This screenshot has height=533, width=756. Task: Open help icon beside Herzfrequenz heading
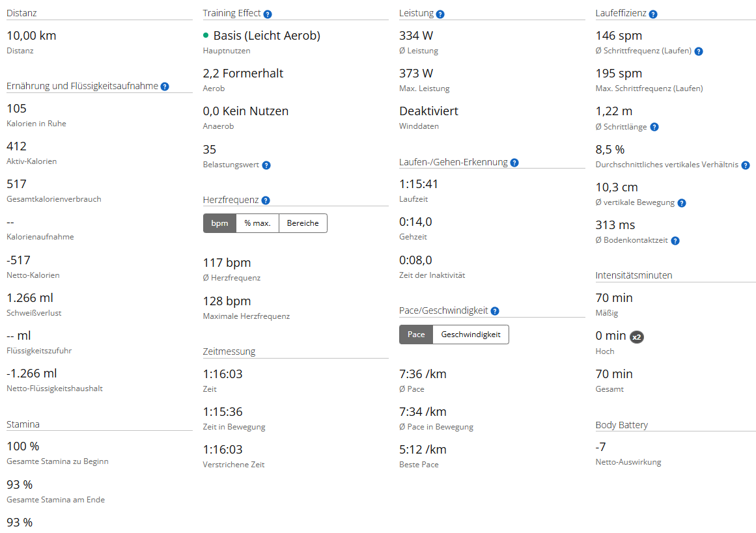coord(266,200)
